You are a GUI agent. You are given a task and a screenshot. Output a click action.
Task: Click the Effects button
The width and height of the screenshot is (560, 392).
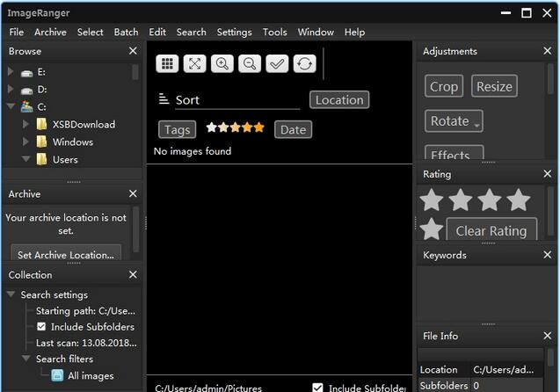click(x=455, y=153)
